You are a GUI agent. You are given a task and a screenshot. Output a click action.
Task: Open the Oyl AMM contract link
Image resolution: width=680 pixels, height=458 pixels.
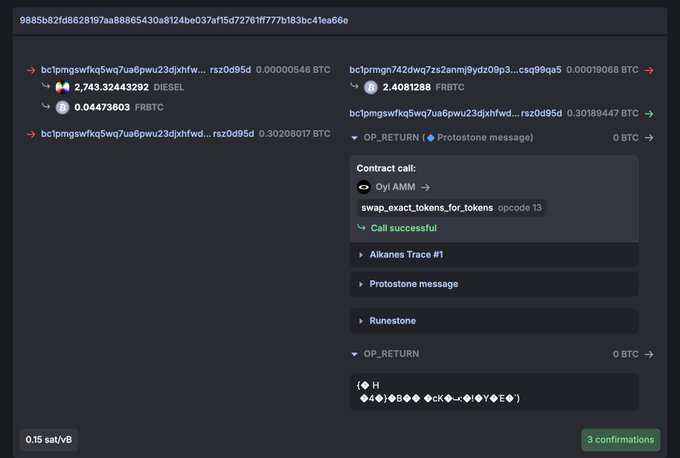(395, 187)
